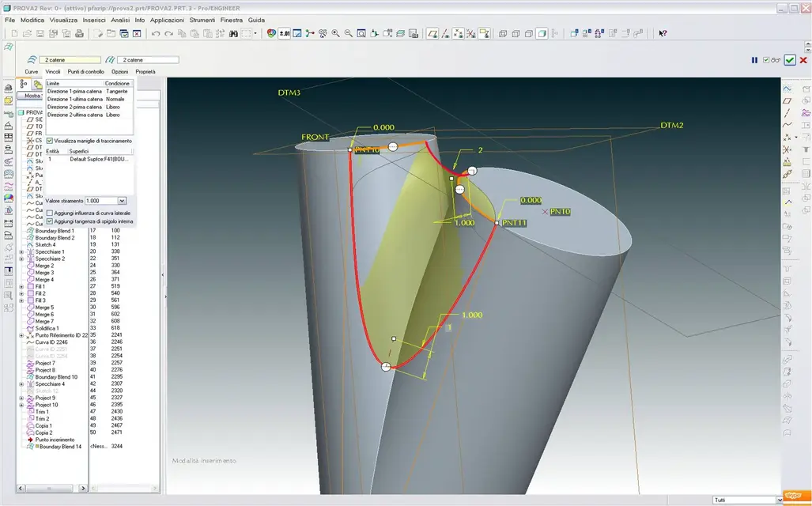Click the What's This help cursor icon
812x506 pixels.
tap(663, 34)
